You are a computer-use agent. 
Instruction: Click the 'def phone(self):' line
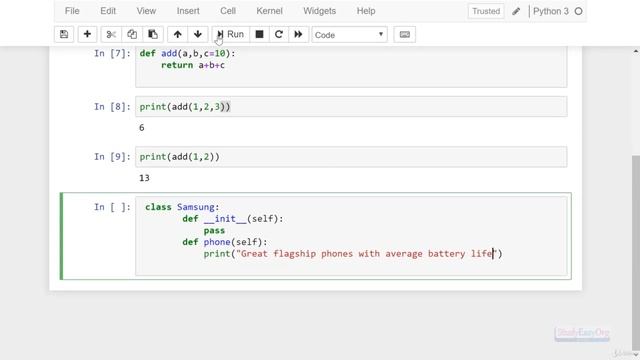coord(225,242)
